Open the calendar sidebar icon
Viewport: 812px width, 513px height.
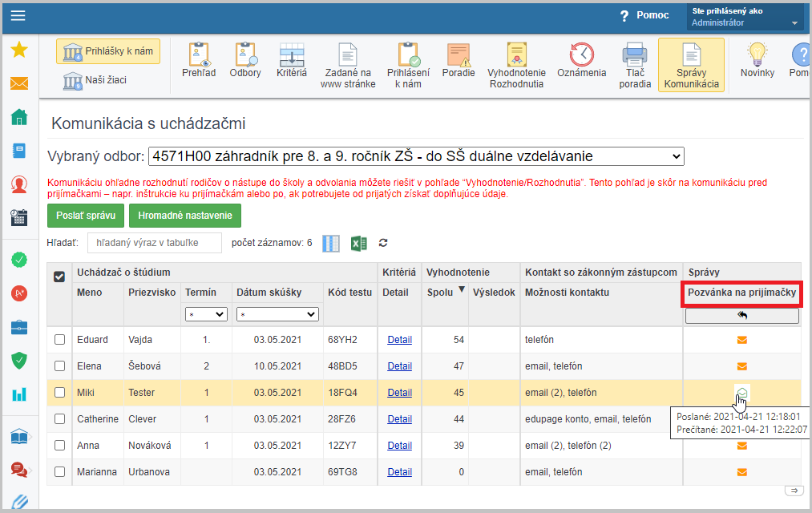tap(19, 217)
